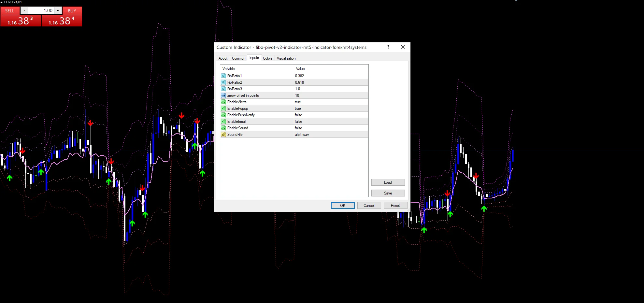Click the EnableSound boolean icon
This screenshot has height=303, width=644.
point(223,128)
